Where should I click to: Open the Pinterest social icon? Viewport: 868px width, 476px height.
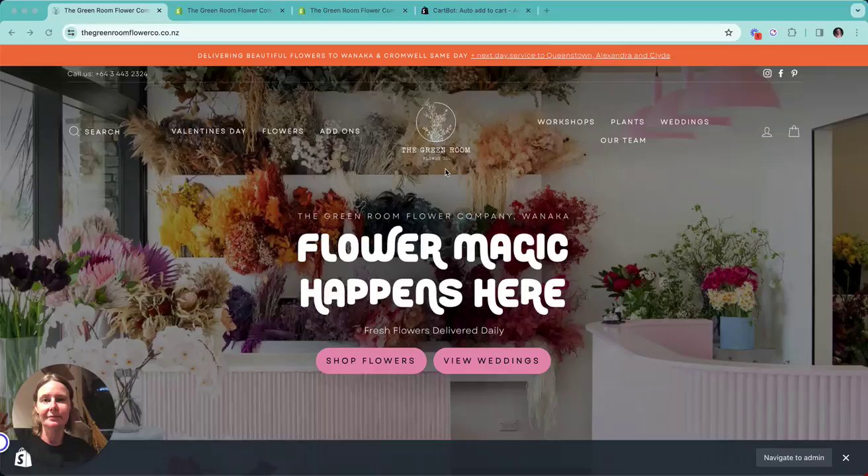(795, 73)
